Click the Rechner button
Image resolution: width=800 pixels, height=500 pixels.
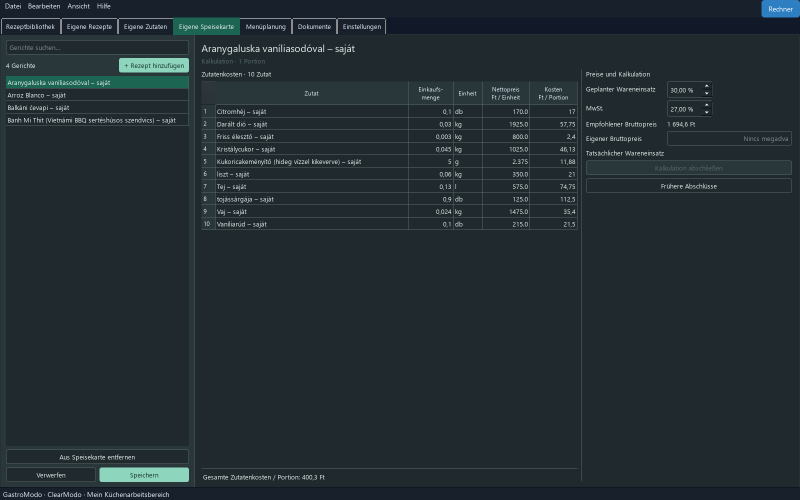780,9
